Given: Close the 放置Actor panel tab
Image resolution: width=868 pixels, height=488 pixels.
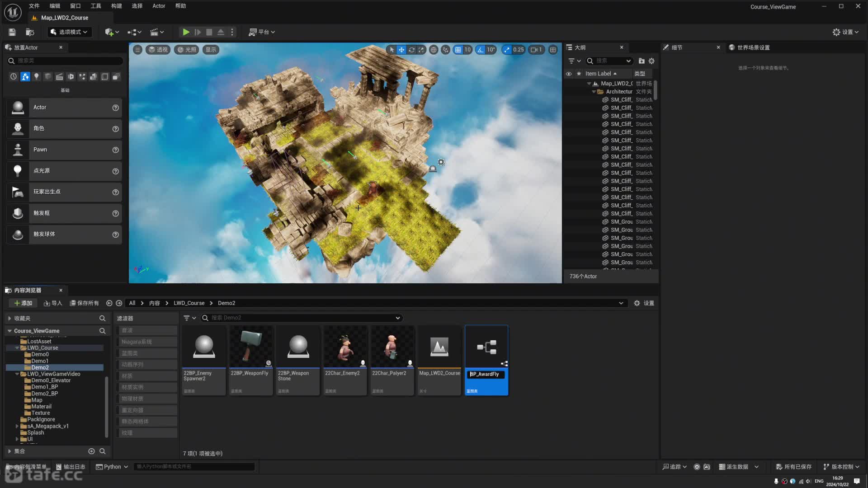Looking at the screenshot, I should (x=61, y=47).
